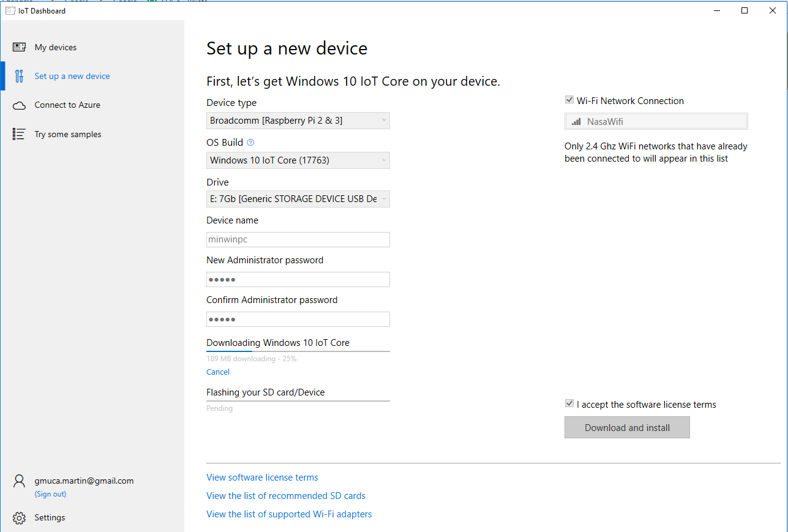
Task: Go to Connect to Azure
Action: point(92,105)
